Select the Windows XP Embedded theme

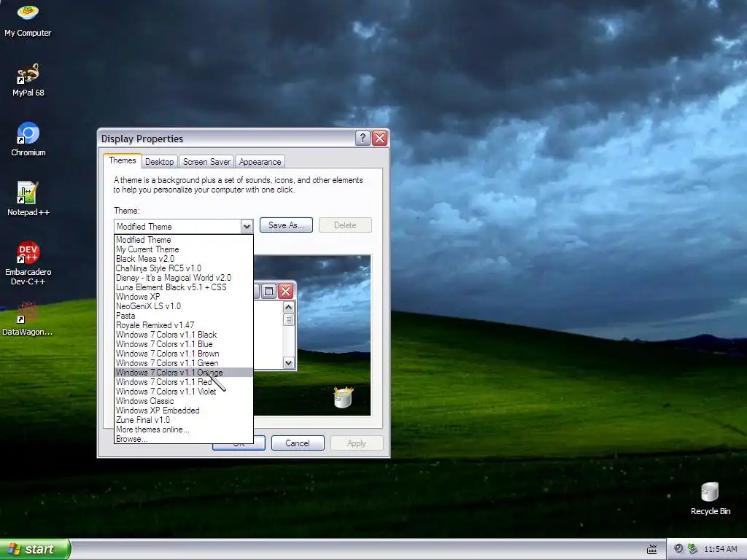(x=183, y=411)
